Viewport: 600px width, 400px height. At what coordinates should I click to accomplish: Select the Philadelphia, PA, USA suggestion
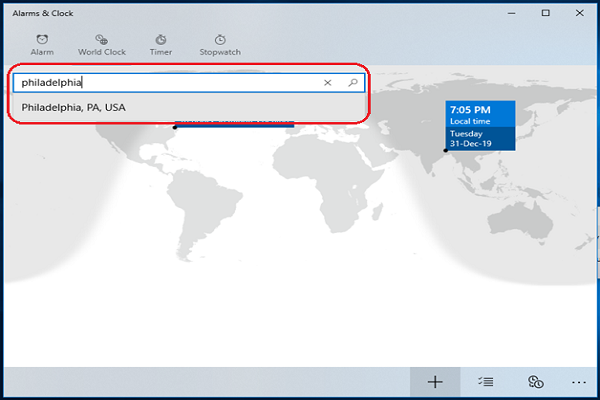click(189, 108)
